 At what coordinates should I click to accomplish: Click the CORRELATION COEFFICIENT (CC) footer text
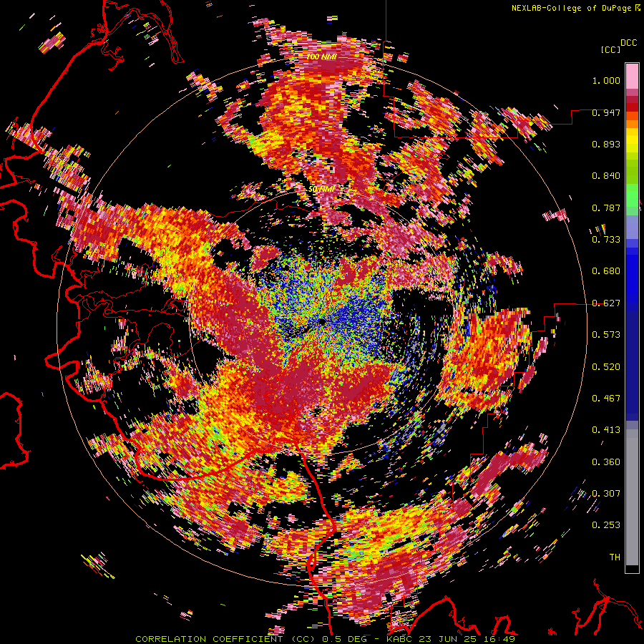pos(225,639)
